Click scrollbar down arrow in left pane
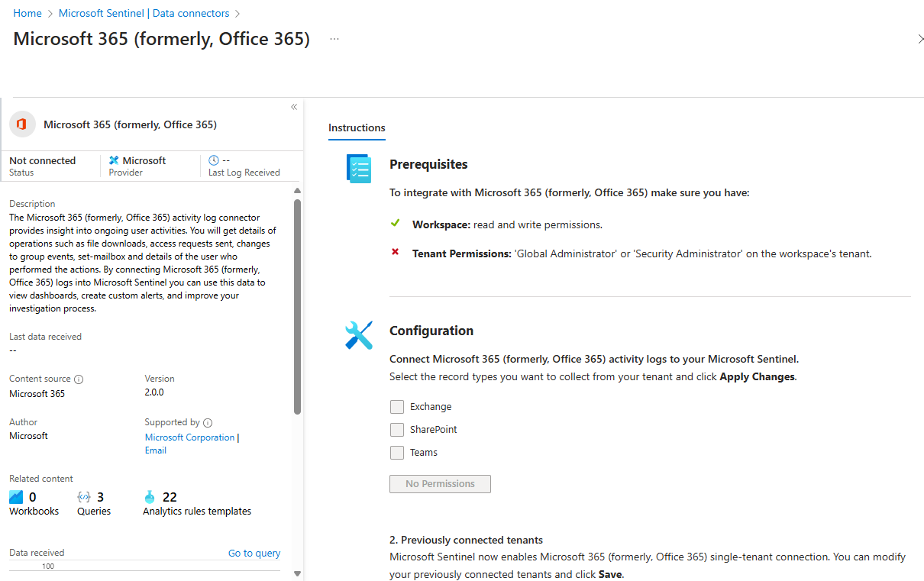Viewport: 924px width, 581px height. [297, 574]
